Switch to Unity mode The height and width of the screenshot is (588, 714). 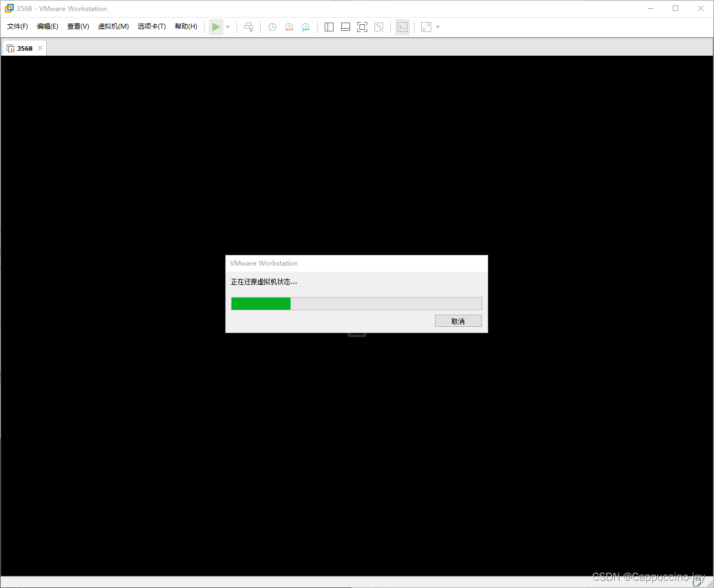(x=379, y=27)
